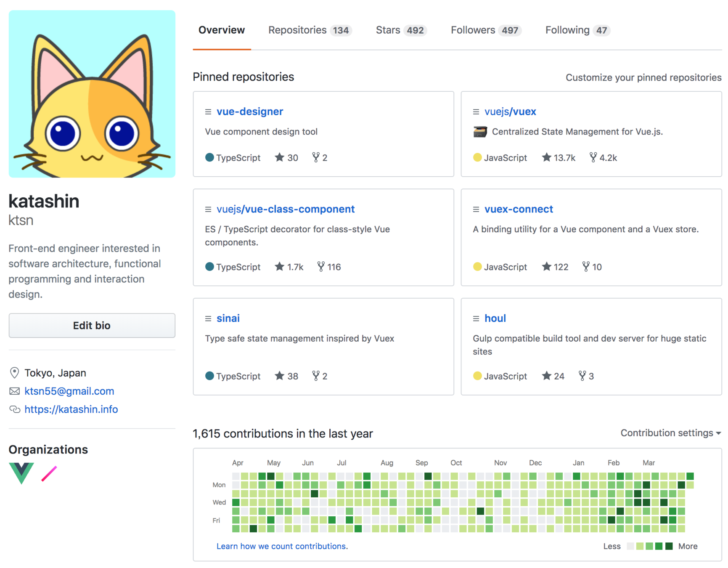Click the ktsn username text
The image size is (728, 568).
[21, 220]
